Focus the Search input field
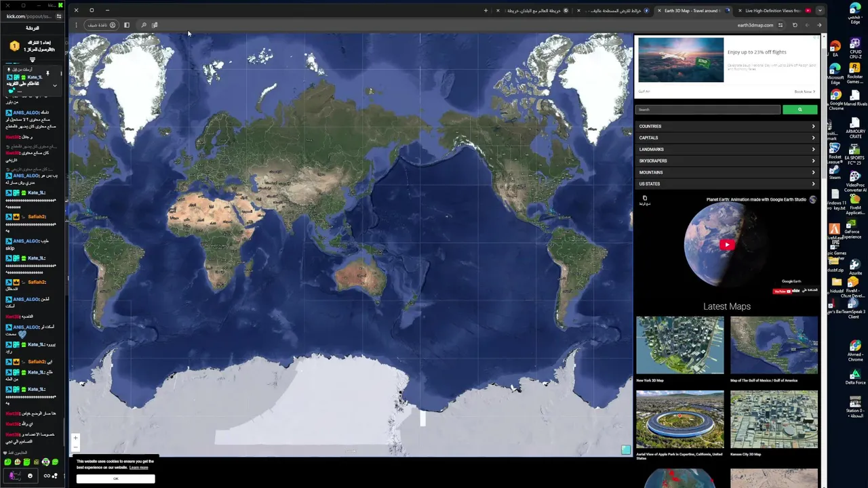The height and width of the screenshot is (488, 868). tap(707, 110)
